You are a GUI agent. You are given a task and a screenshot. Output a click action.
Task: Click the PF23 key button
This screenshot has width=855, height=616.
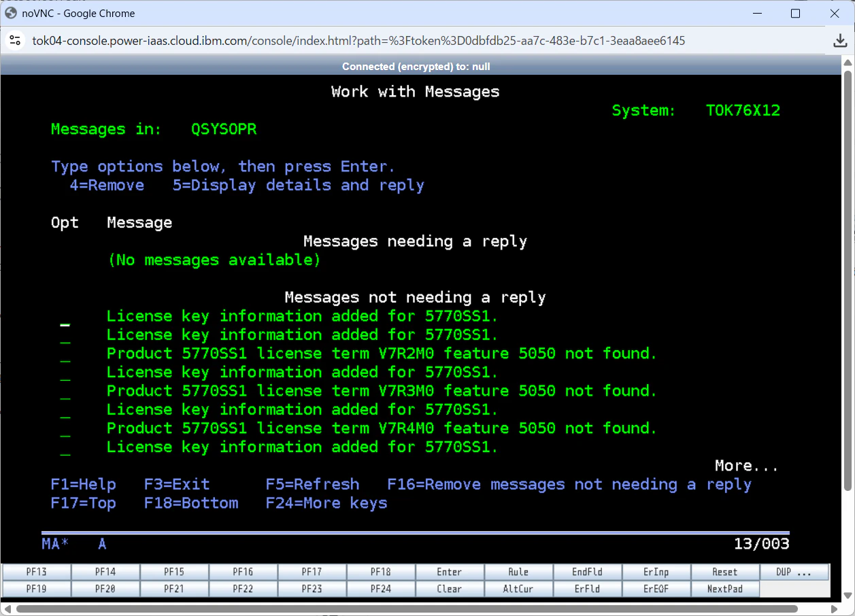pos(312,589)
